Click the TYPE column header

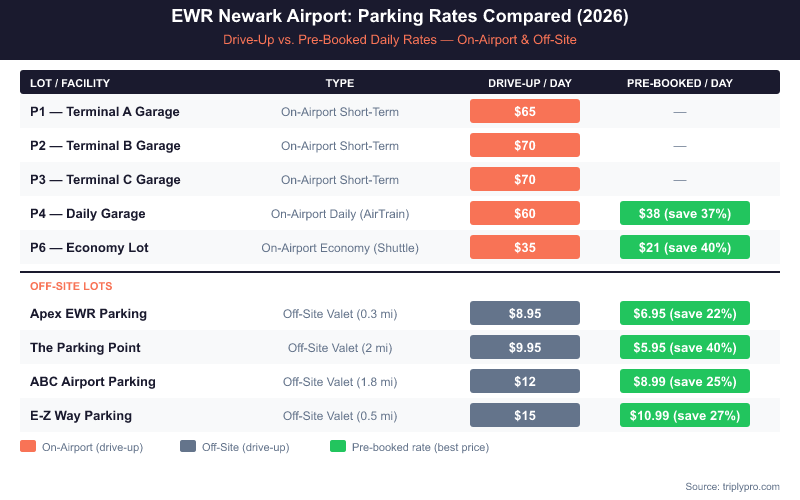click(x=340, y=83)
